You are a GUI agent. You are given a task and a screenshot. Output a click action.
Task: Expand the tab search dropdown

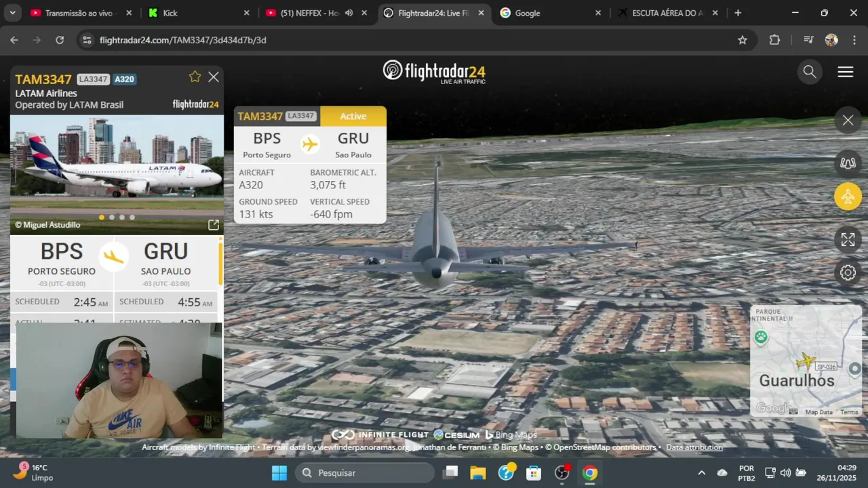pyautogui.click(x=12, y=13)
